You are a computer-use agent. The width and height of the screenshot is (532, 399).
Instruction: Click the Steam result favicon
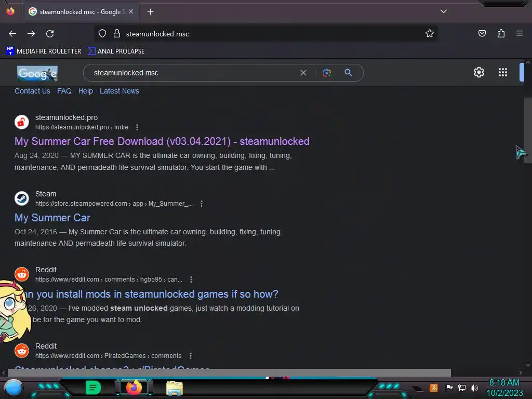22,198
